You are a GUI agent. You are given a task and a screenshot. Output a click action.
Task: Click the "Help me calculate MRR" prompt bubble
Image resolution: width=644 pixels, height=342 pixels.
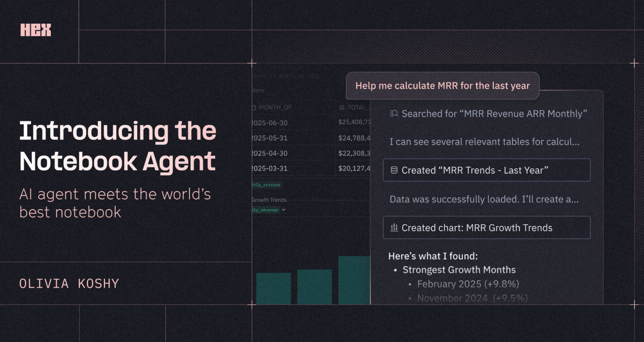click(x=442, y=85)
